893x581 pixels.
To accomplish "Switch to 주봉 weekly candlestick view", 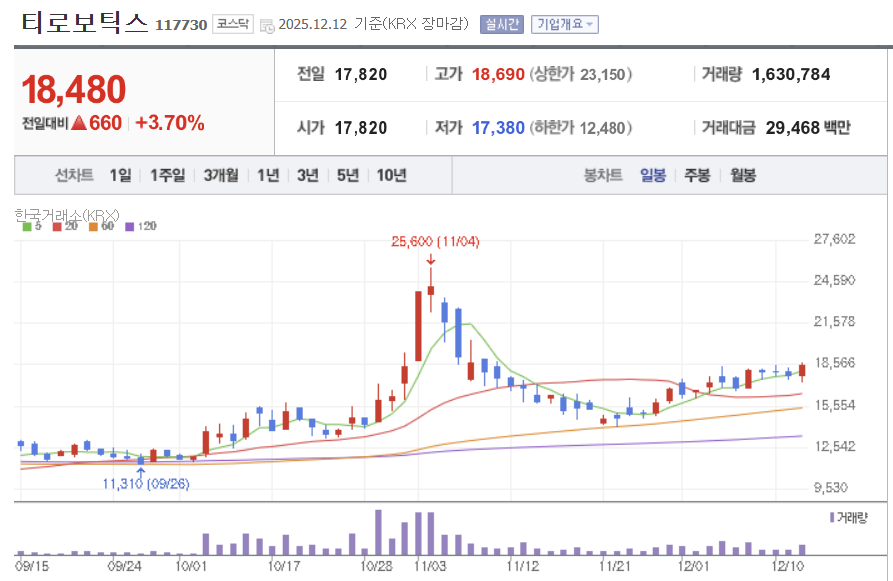I will click(696, 174).
